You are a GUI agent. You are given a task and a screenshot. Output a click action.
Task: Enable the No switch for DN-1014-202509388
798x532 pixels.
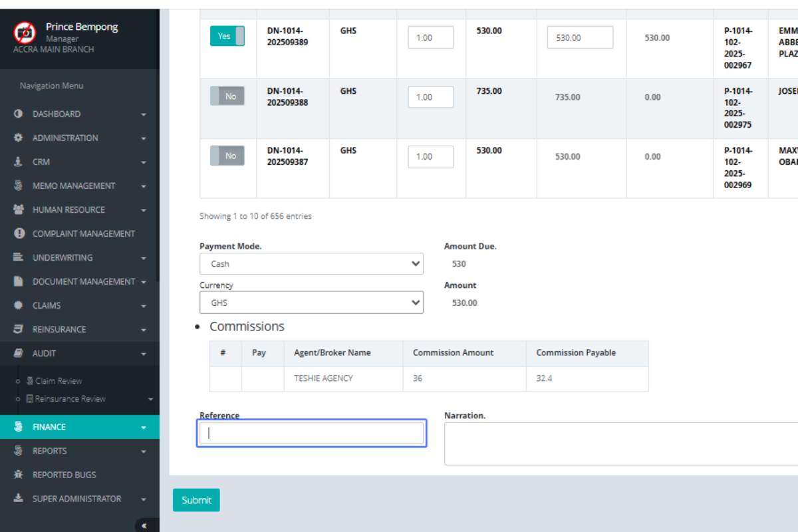coord(227,96)
